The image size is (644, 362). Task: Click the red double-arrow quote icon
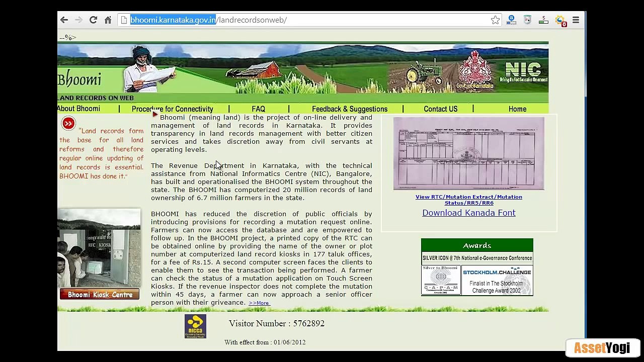click(x=68, y=123)
